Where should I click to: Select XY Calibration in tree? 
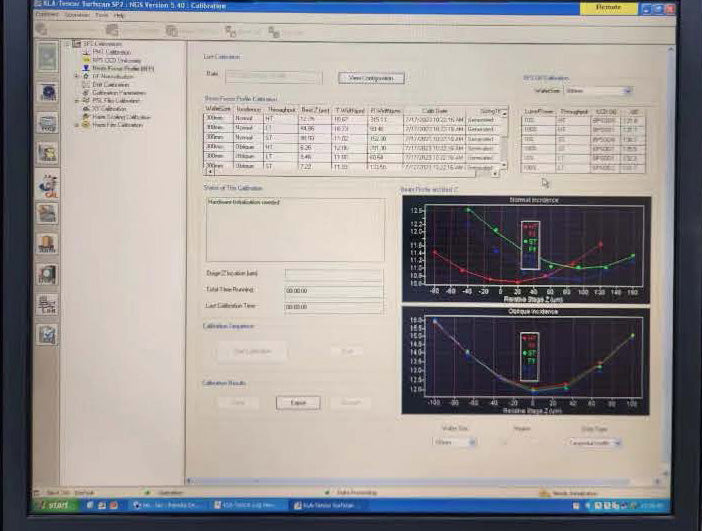[110, 109]
